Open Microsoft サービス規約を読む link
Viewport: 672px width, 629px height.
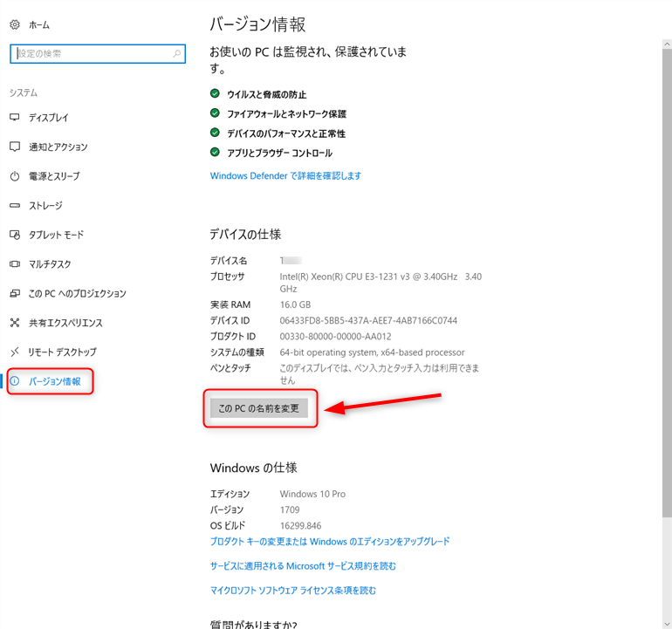pyautogui.click(x=303, y=566)
